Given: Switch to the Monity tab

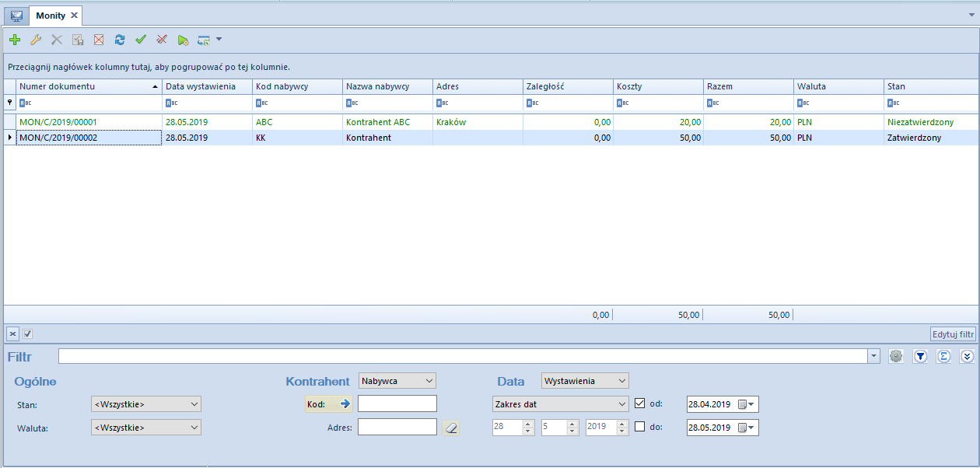Looking at the screenshot, I should [51, 16].
